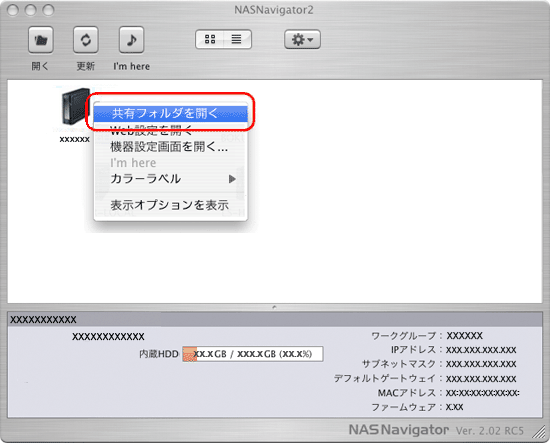The height and width of the screenshot is (443, 550).
Task: Click the yellow minimize window button
Action: click(x=30, y=10)
